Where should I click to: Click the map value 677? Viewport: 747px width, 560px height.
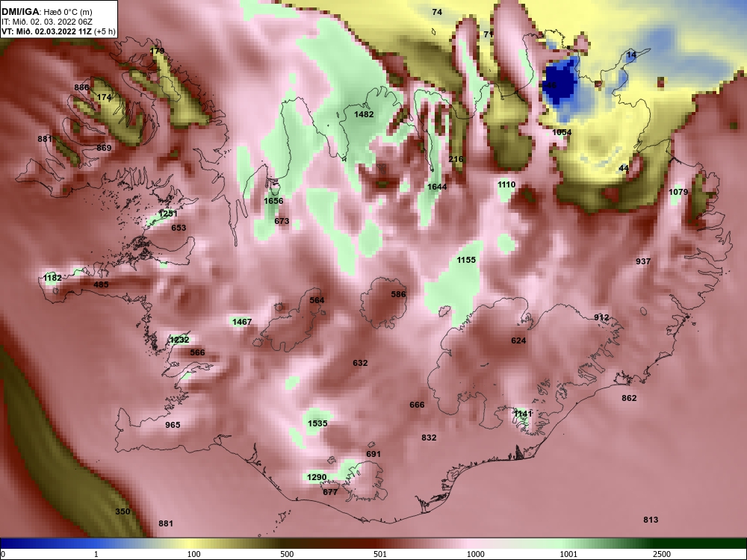(x=330, y=492)
